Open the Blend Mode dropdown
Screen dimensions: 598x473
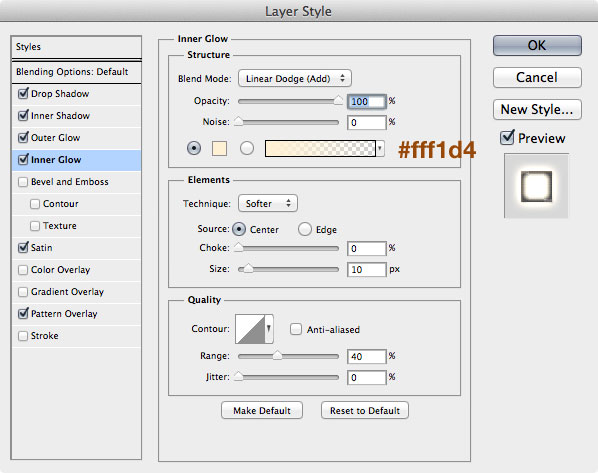(295, 79)
